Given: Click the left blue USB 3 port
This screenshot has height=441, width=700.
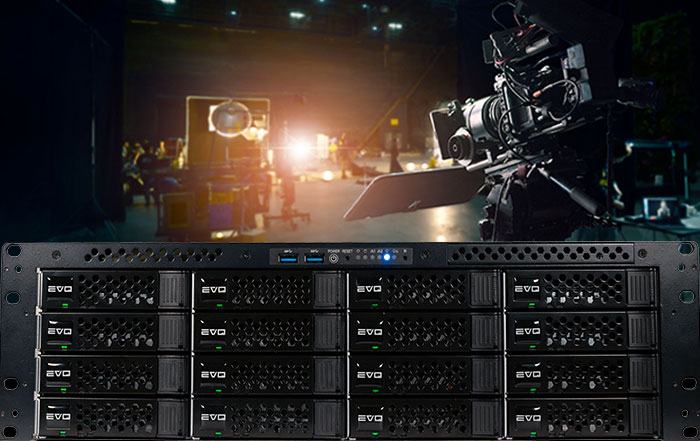Looking at the screenshot, I should click(288, 258).
